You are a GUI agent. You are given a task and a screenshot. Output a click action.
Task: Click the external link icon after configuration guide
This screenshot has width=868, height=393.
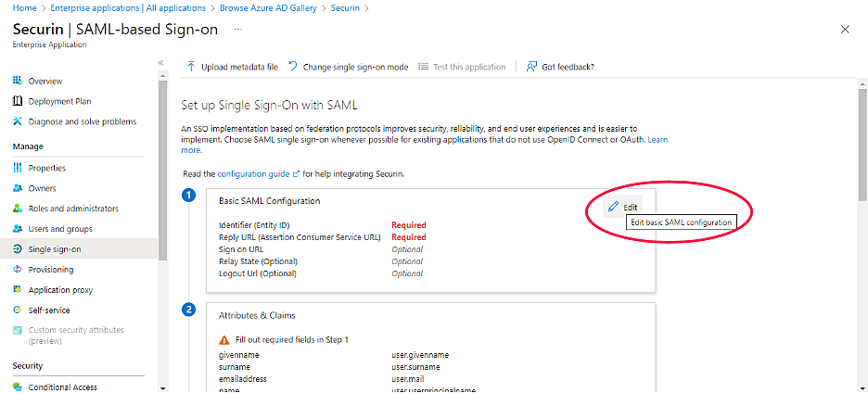click(x=296, y=174)
